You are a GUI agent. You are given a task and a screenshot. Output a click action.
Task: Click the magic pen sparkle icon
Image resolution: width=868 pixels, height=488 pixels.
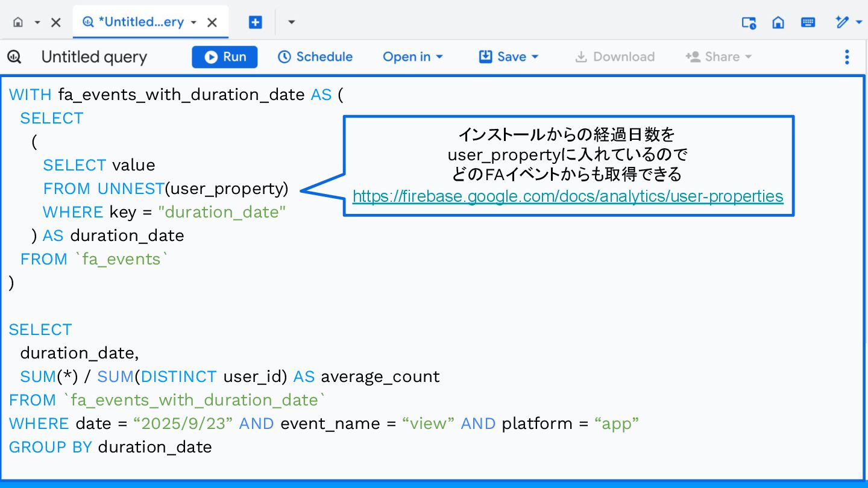point(842,22)
